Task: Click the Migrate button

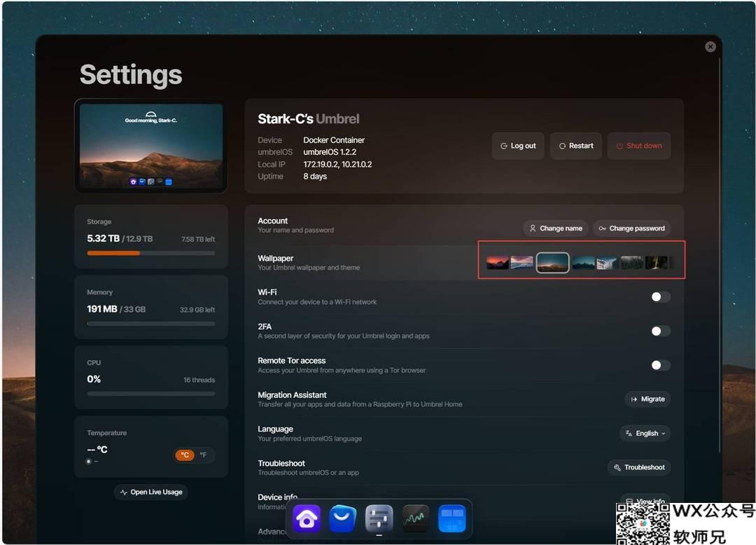Action: (648, 399)
